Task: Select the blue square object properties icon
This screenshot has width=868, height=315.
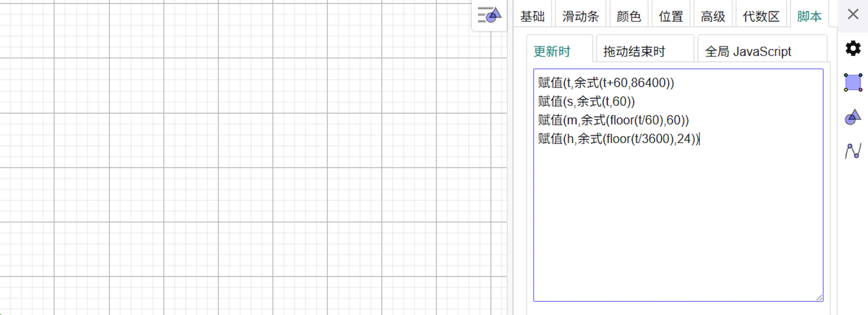Action: point(852,82)
